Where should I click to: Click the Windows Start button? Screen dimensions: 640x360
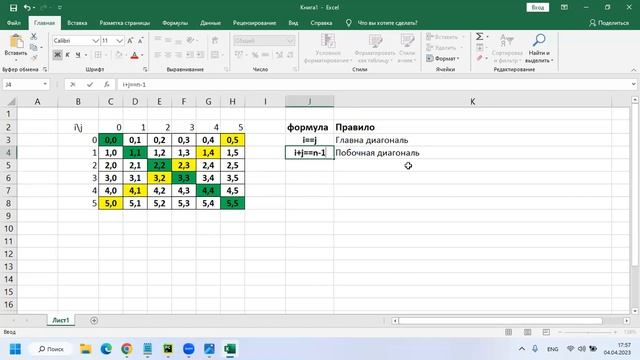tap(16, 349)
